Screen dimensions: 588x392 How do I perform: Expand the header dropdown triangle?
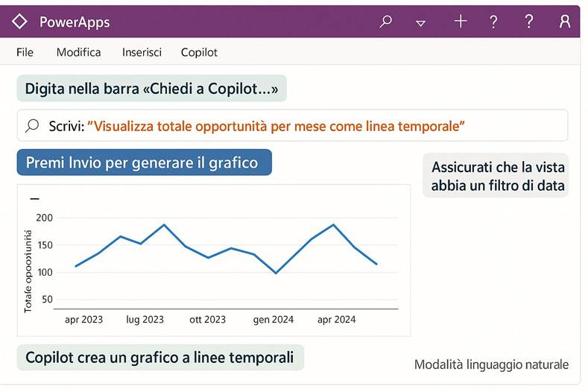(x=421, y=23)
